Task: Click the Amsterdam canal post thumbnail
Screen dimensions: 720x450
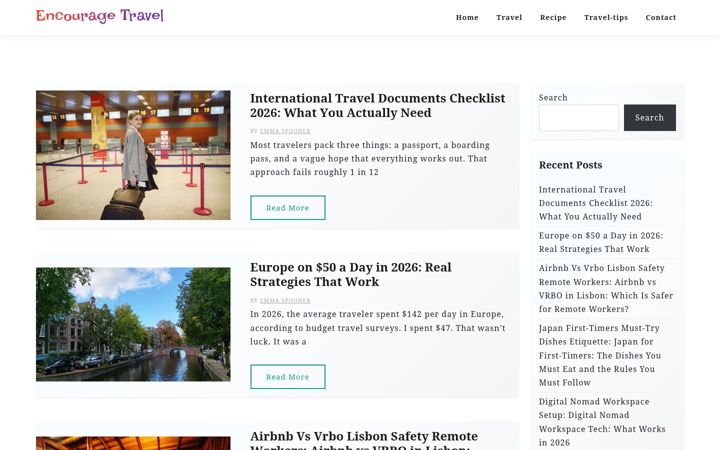Action: (x=133, y=324)
